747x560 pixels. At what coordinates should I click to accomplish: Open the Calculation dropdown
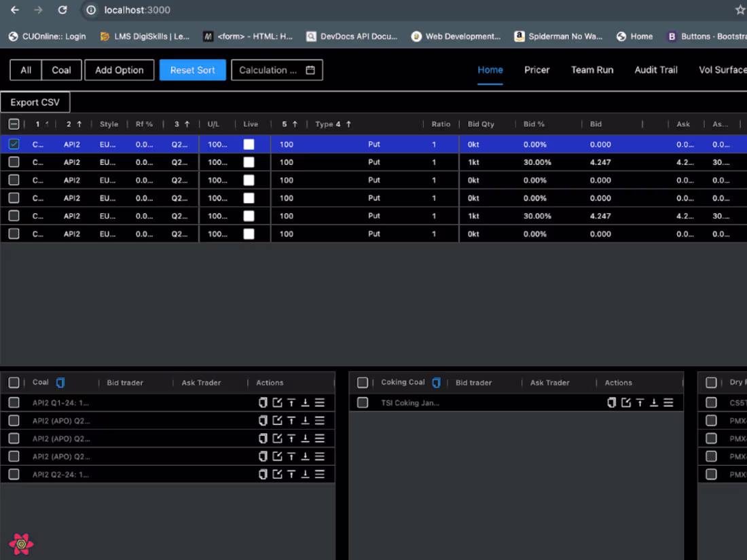point(272,70)
